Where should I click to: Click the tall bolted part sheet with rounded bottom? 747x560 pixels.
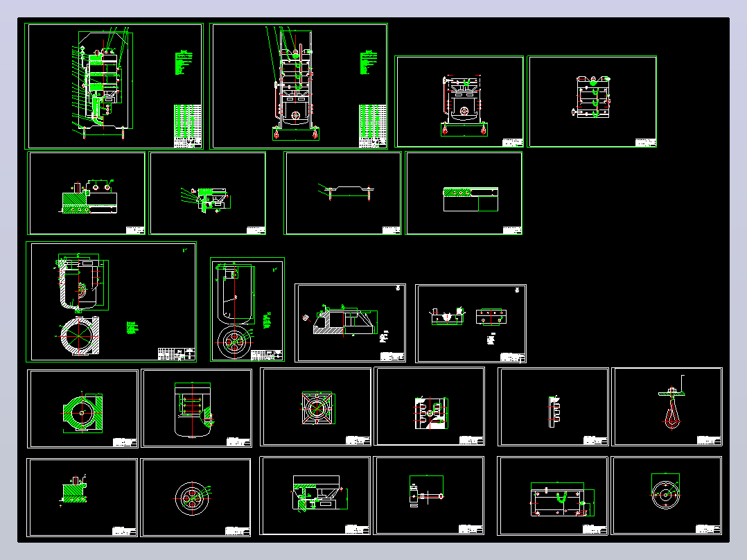click(197, 408)
